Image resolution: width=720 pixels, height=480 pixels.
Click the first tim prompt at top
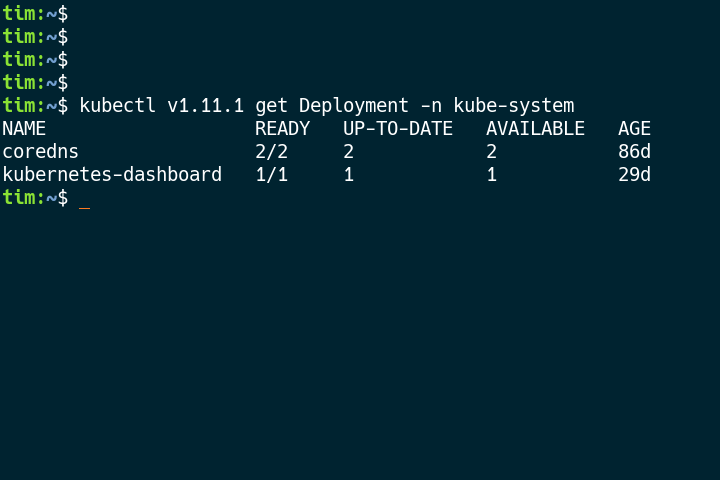click(19, 14)
